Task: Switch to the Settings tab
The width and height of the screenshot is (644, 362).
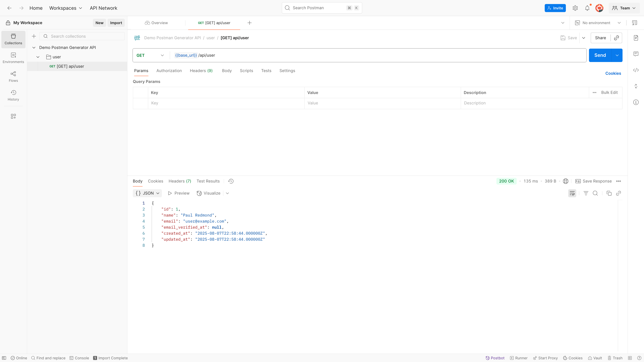Action: click(x=287, y=71)
